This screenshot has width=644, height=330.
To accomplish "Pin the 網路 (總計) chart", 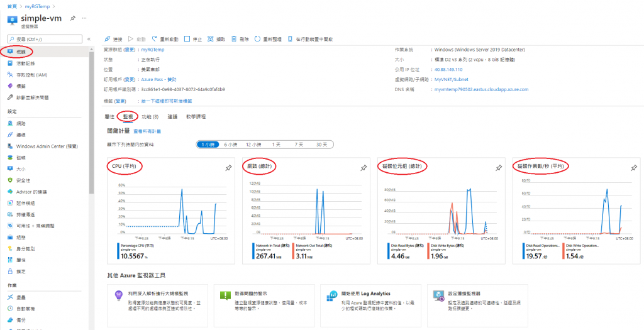I will point(364,168).
